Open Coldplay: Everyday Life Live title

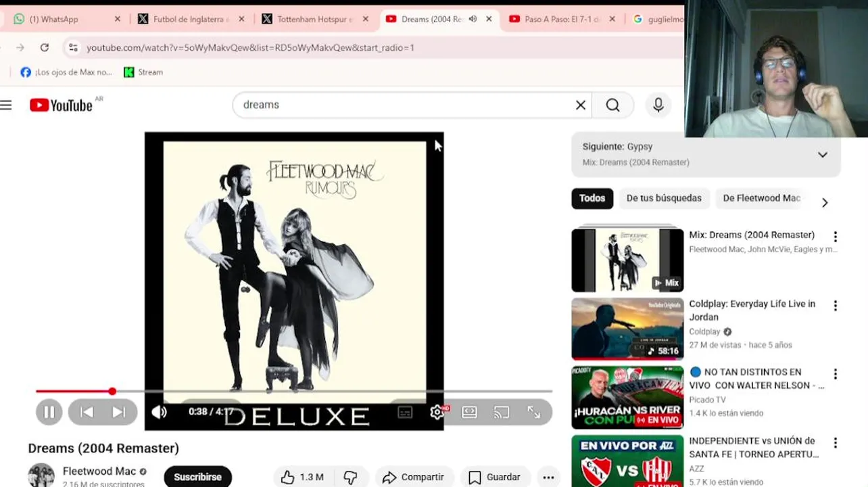pyautogui.click(x=752, y=310)
